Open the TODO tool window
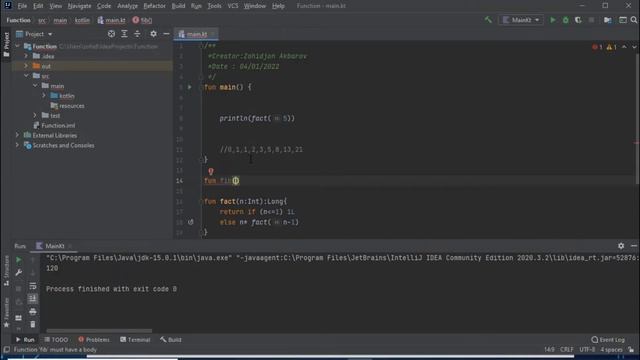Viewport: 640px width, 360px height. pos(56,340)
